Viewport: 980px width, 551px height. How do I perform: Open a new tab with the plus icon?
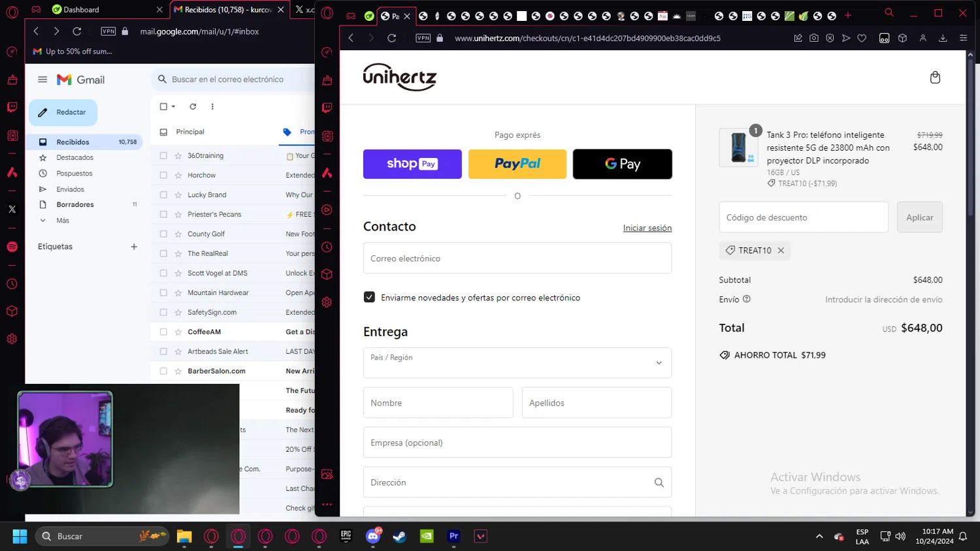coord(848,15)
